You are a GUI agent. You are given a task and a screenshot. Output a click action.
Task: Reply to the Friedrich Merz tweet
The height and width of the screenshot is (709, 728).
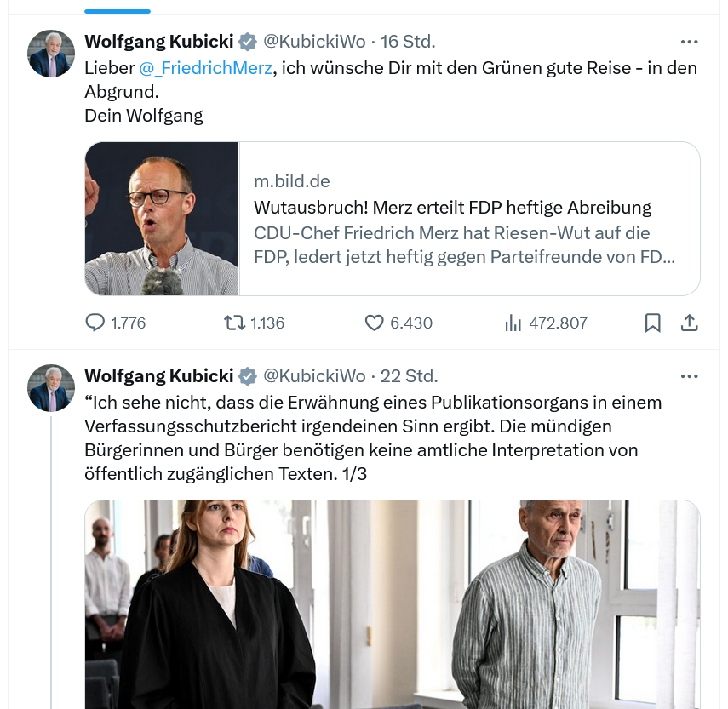(x=95, y=323)
